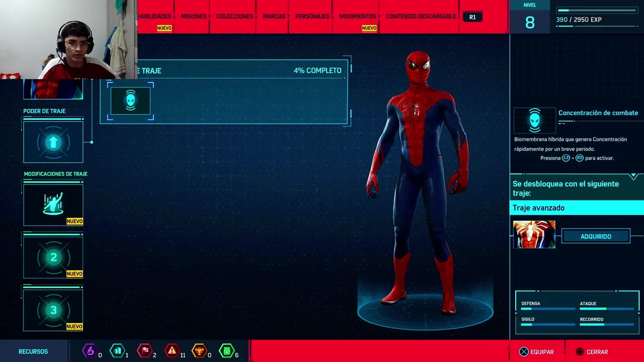The width and height of the screenshot is (644, 362).
Task: Click the RECURSOS label
Action: point(33,352)
